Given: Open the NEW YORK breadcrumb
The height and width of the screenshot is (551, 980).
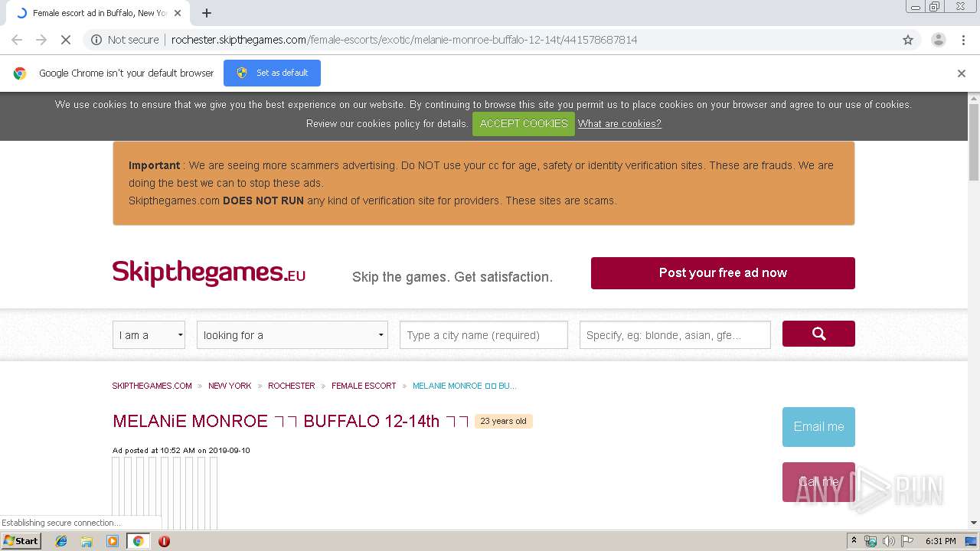Looking at the screenshot, I should click(230, 386).
